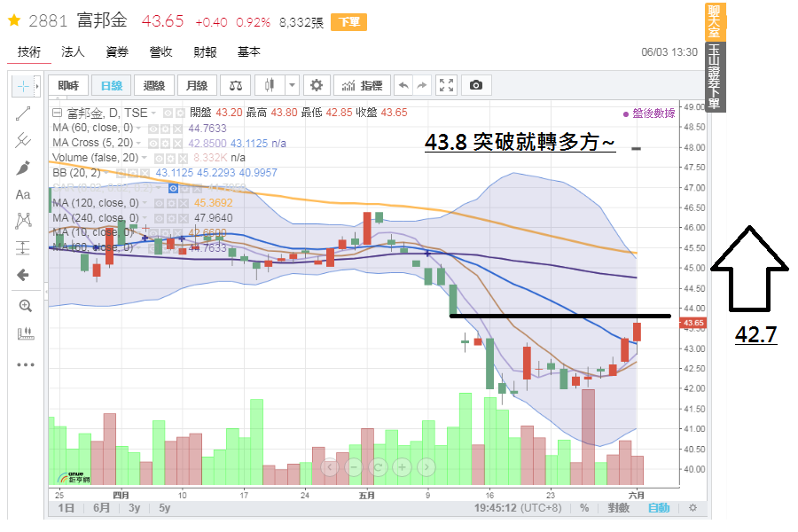Screen dimensions: 798x532
Task: Take a chart snapshot with camera icon
Action: 476,85
